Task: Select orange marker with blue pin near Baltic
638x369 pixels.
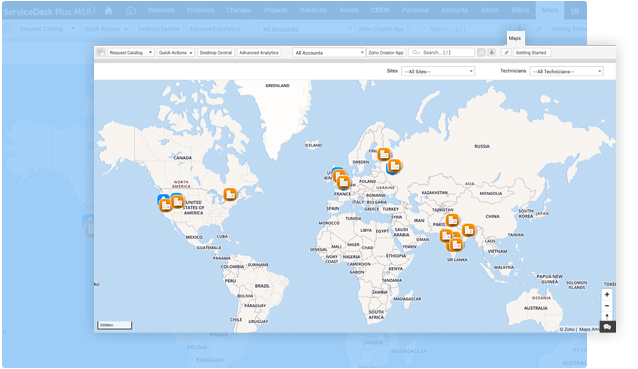Action: click(394, 166)
